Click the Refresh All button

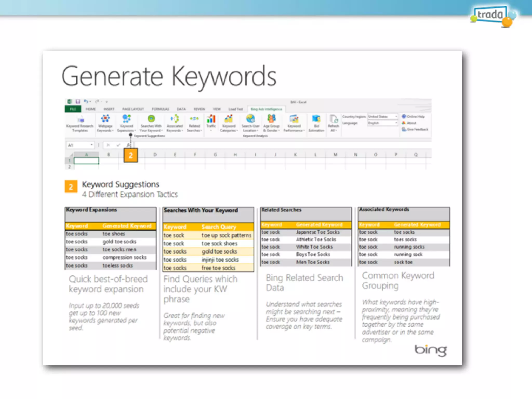[334, 122]
